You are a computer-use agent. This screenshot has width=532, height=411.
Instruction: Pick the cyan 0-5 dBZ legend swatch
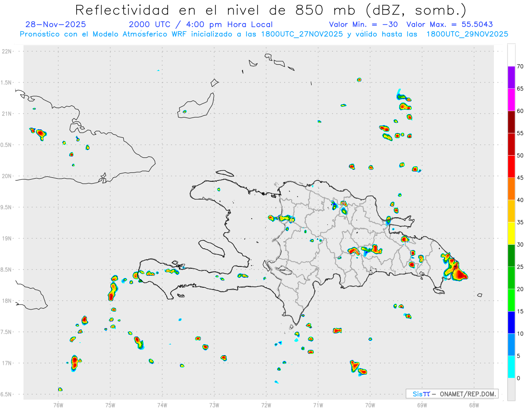coord(511,367)
